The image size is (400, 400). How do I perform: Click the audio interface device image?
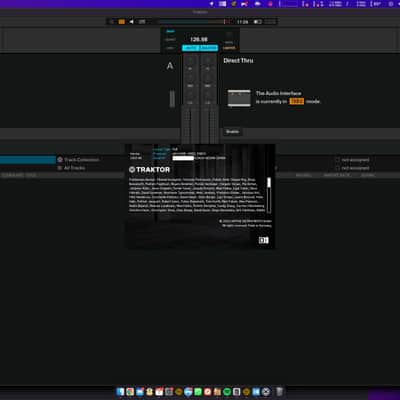point(239,98)
